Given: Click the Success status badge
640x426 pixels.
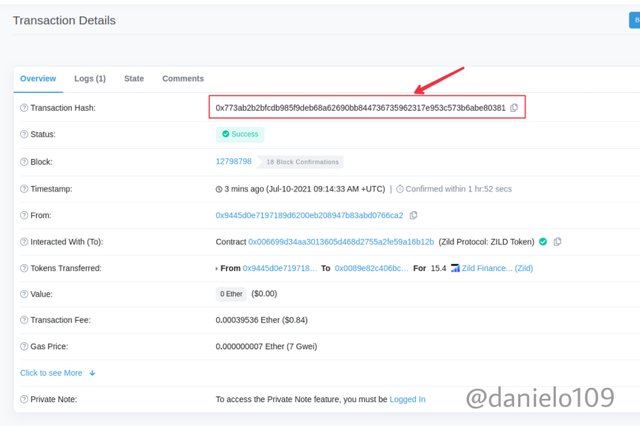Looking at the screenshot, I should [x=240, y=134].
